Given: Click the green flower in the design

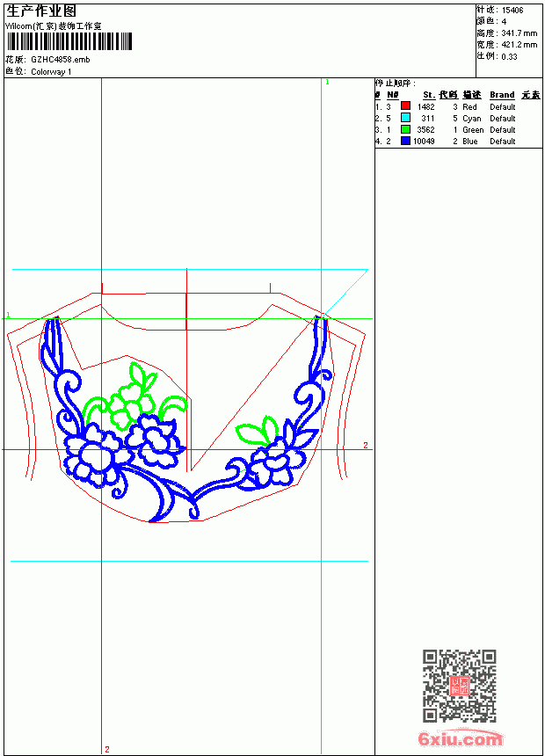Looking at the screenshot, I should (128, 405).
